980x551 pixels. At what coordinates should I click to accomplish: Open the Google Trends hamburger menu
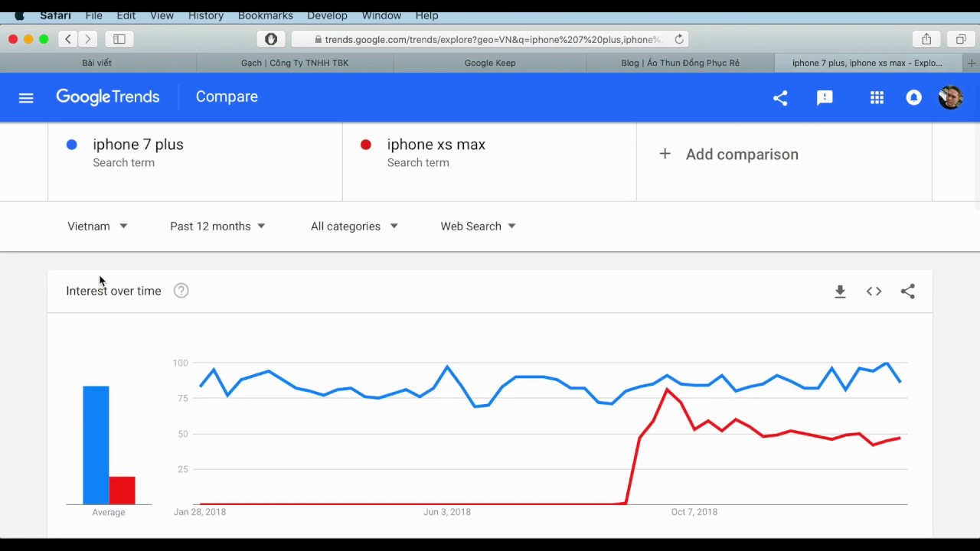pyautogui.click(x=26, y=98)
